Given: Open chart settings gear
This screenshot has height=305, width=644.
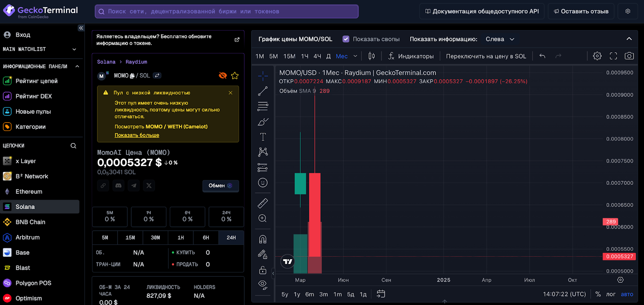Looking at the screenshot, I should (x=597, y=56).
